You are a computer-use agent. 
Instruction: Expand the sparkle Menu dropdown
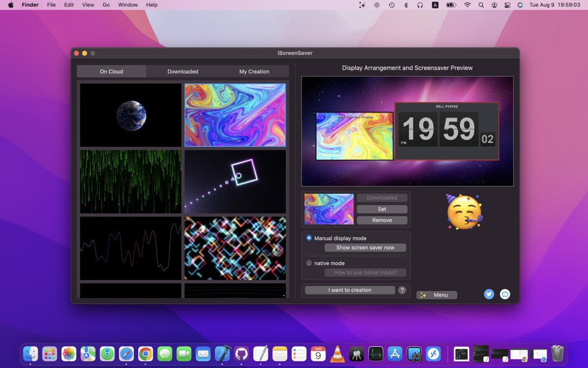tap(437, 295)
